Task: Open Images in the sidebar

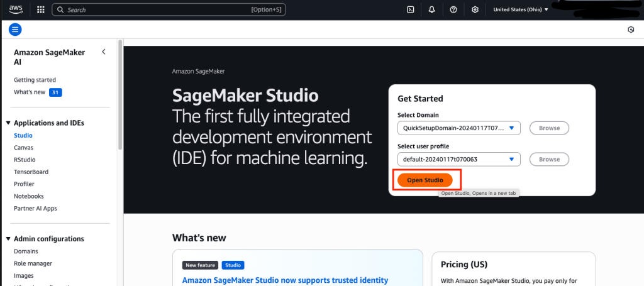Action: click(24, 276)
